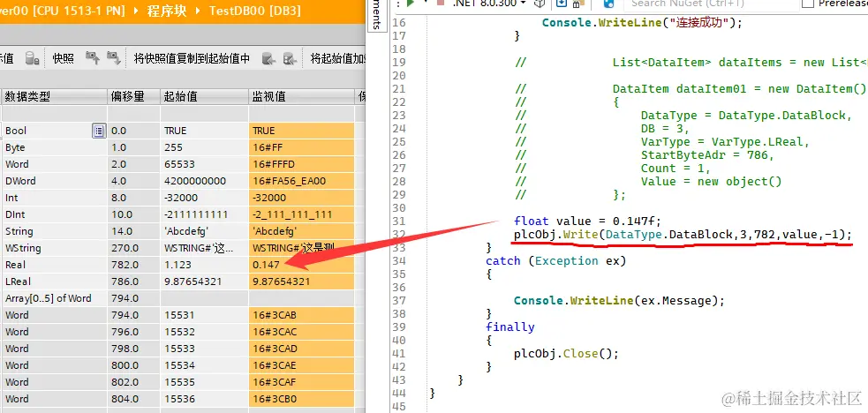The image size is (868, 413).
Task: Click the small list icon in Bool row
Action: click(99, 131)
